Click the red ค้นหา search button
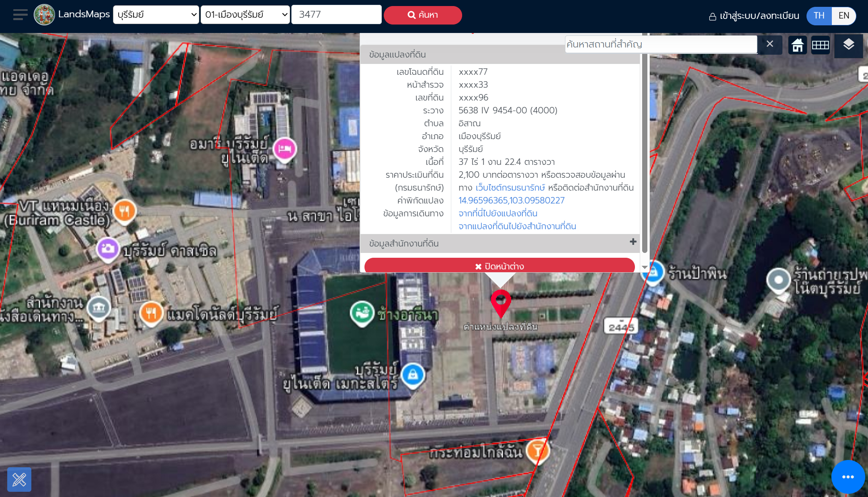The image size is (868, 497). pyautogui.click(x=423, y=15)
